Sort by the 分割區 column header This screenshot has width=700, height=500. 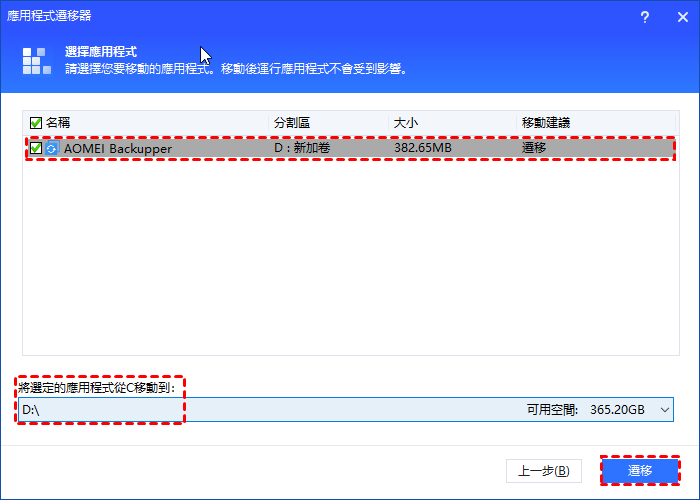(328, 122)
